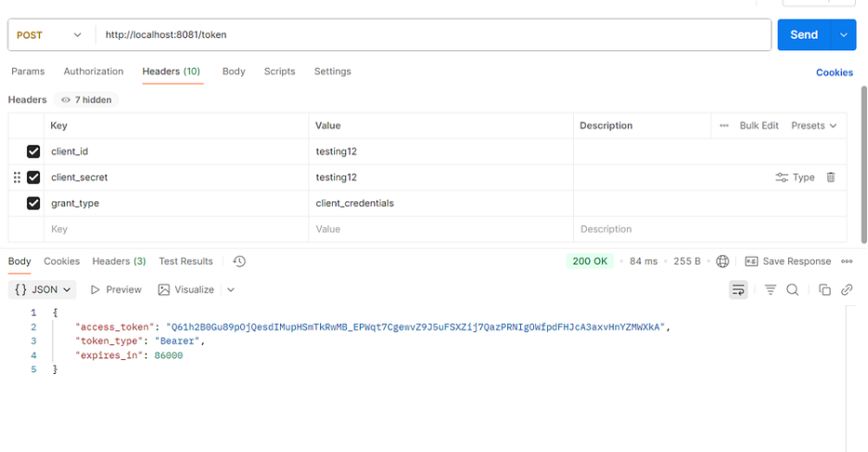Switch to the Authorization tab
Viewport: 868px width, 452px height.
tap(93, 71)
